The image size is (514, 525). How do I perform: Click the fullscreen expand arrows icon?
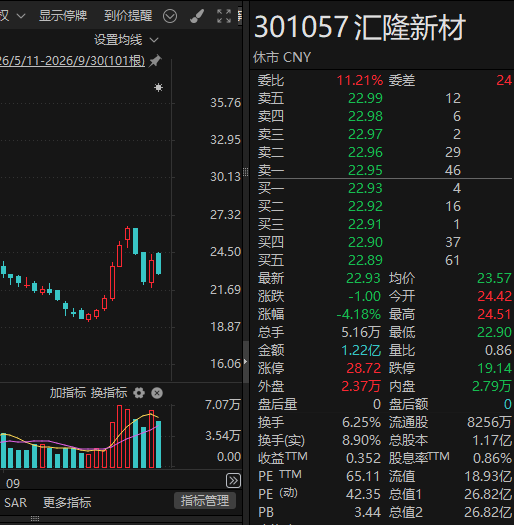(x=224, y=16)
